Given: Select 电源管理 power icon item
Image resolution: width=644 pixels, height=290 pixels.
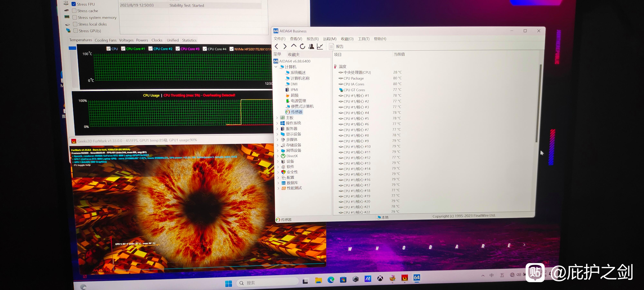Looking at the screenshot, I should (x=288, y=101).
